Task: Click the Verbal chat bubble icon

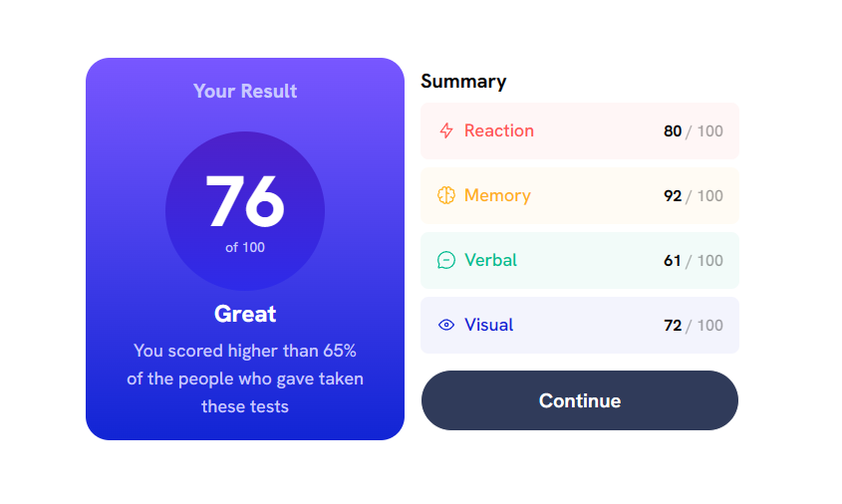Action: [446, 260]
